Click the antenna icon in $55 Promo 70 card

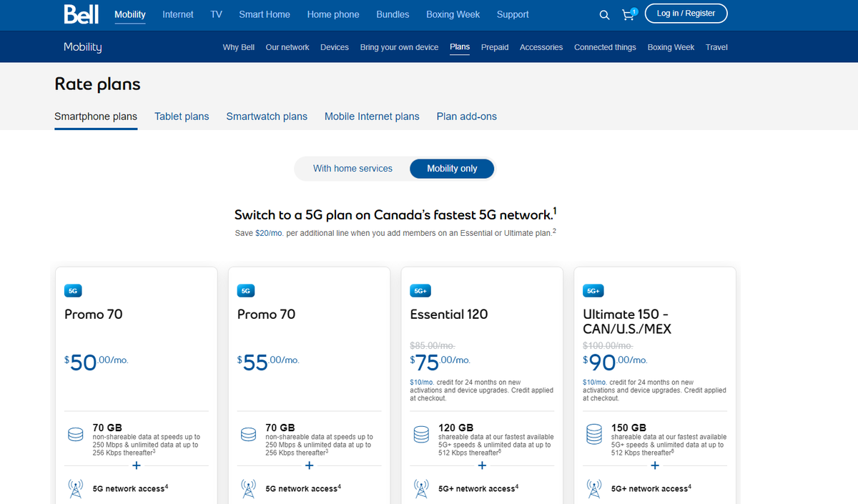249,489
